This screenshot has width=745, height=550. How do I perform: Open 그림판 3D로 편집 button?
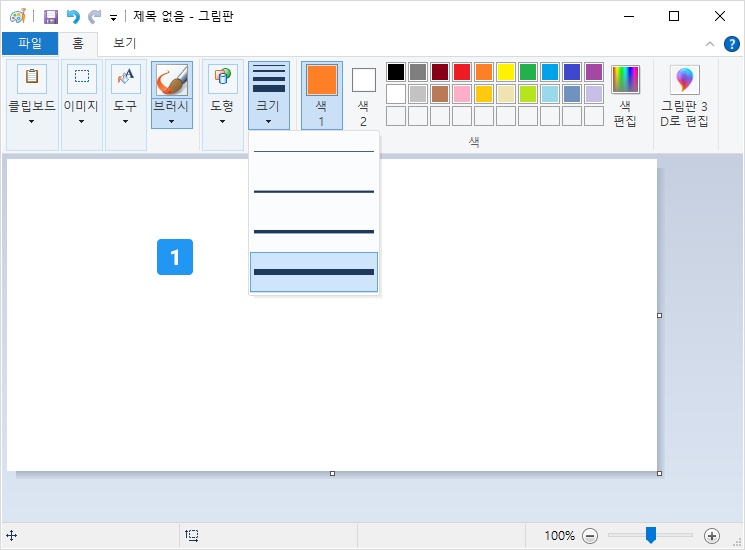[685, 95]
